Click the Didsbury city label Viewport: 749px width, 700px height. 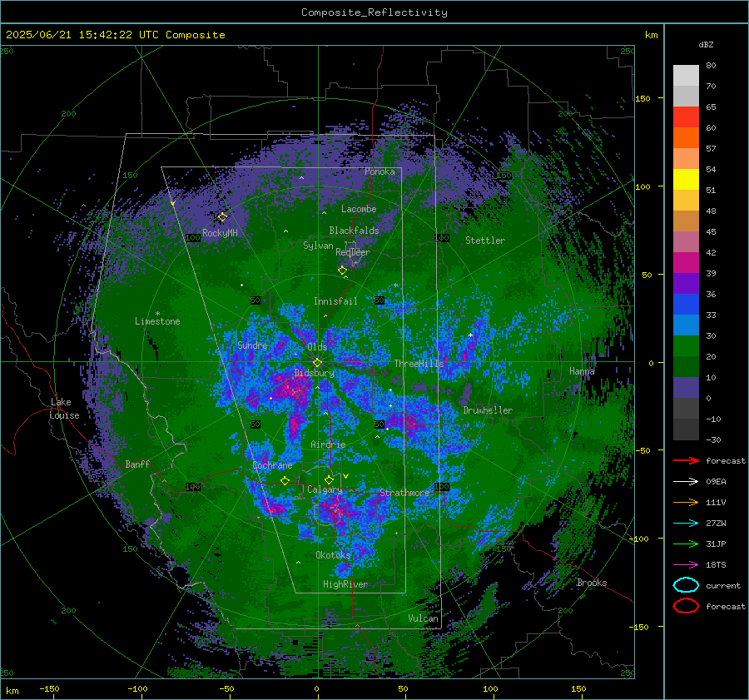coord(315,373)
